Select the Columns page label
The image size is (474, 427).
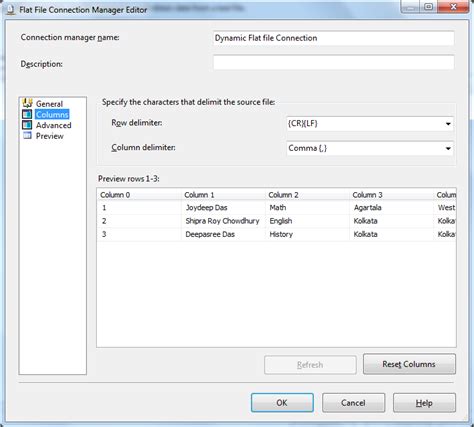52,115
